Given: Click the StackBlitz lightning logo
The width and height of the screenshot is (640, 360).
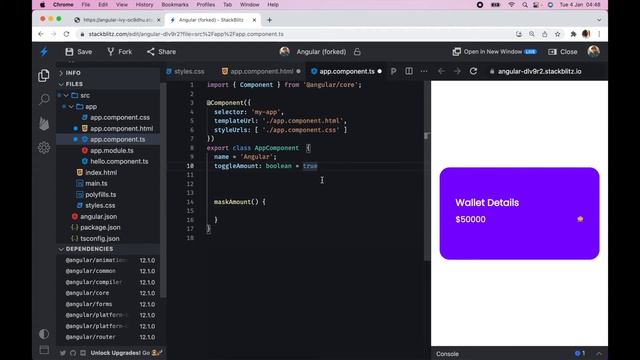Looking at the screenshot, I should [44, 52].
